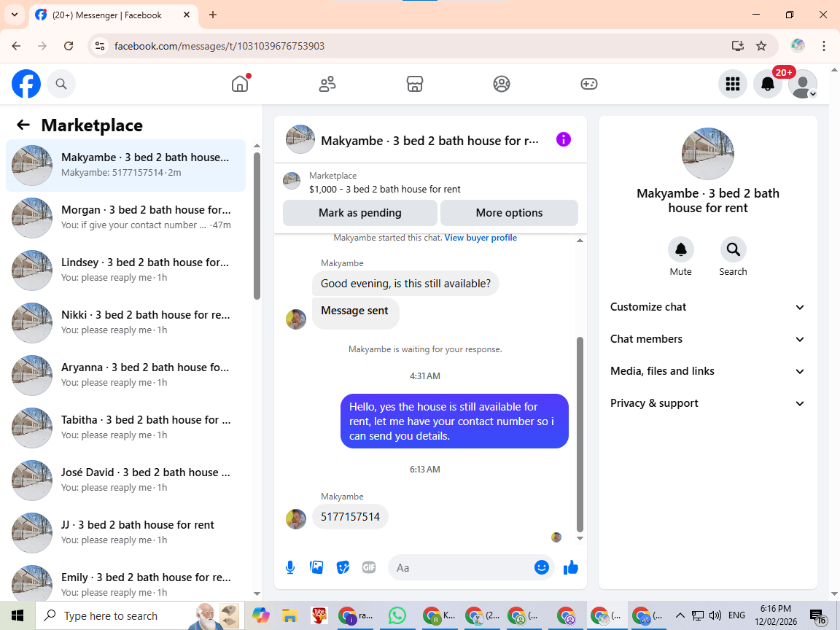The width and height of the screenshot is (840, 630).
Task: Open the Gaming controller icon
Action: coord(588,84)
